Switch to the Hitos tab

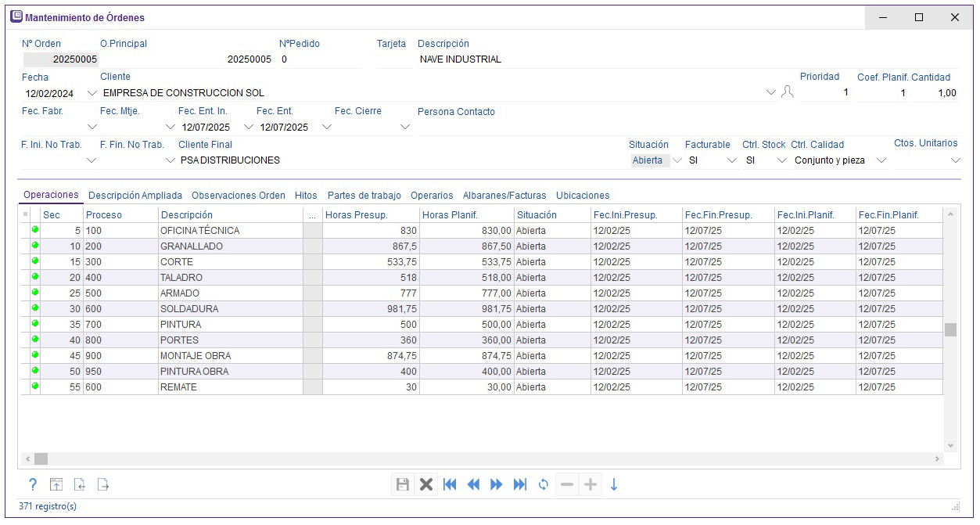tap(306, 196)
